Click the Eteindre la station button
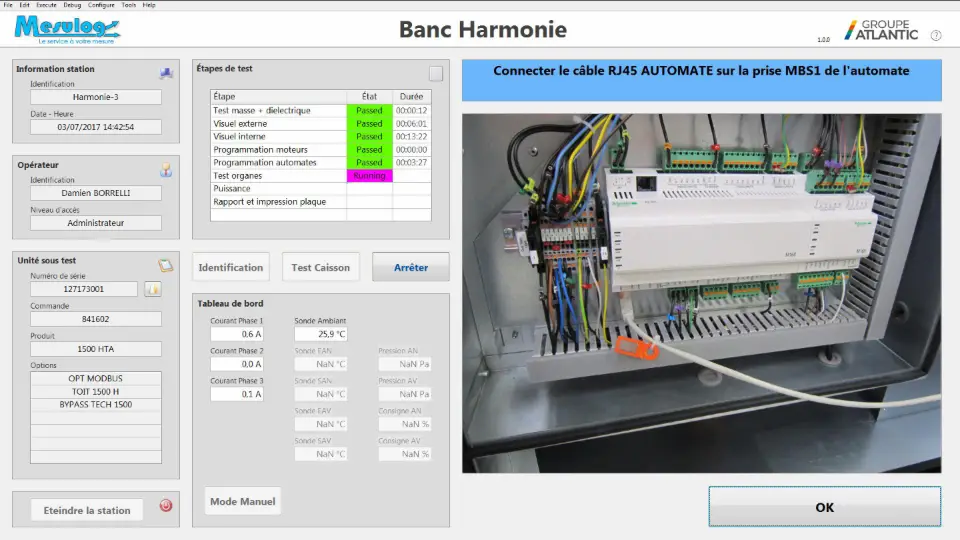The image size is (960, 540). click(x=87, y=510)
